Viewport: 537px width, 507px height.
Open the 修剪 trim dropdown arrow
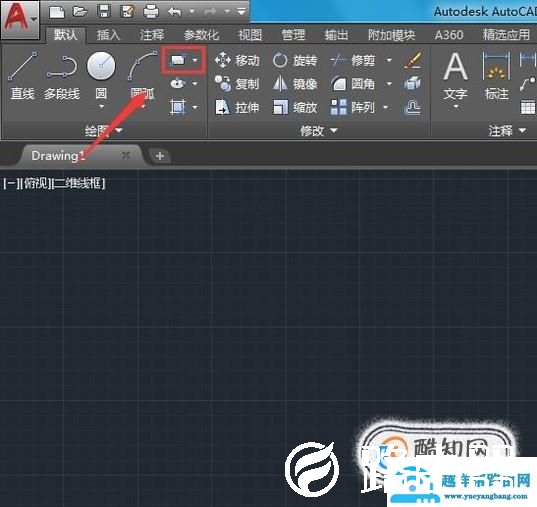point(389,61)
